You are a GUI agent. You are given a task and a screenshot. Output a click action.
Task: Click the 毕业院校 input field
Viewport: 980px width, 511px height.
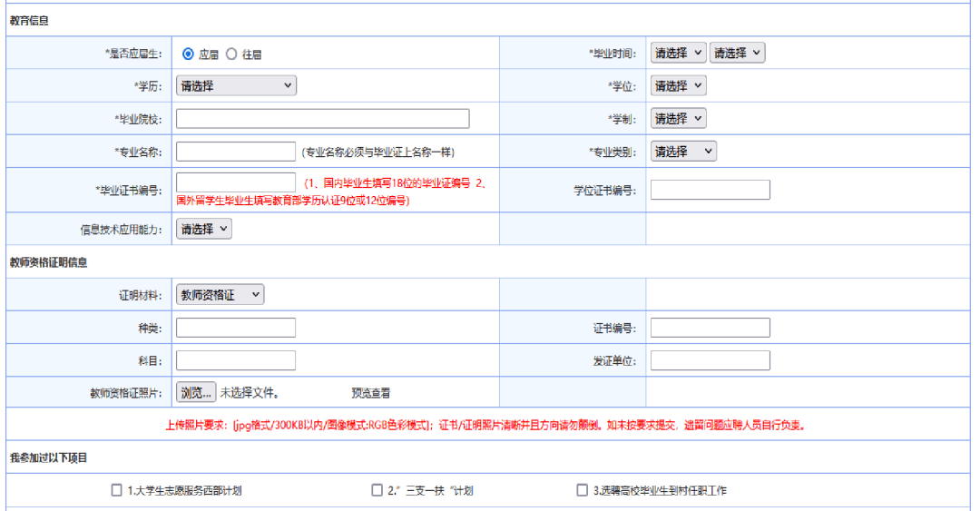tap(322, 119)
